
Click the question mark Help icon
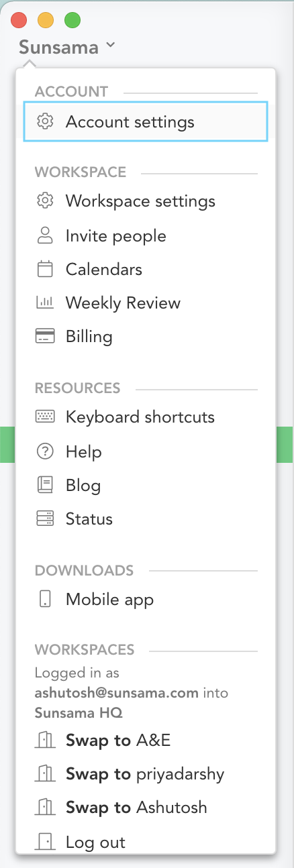tap(45, 451)
